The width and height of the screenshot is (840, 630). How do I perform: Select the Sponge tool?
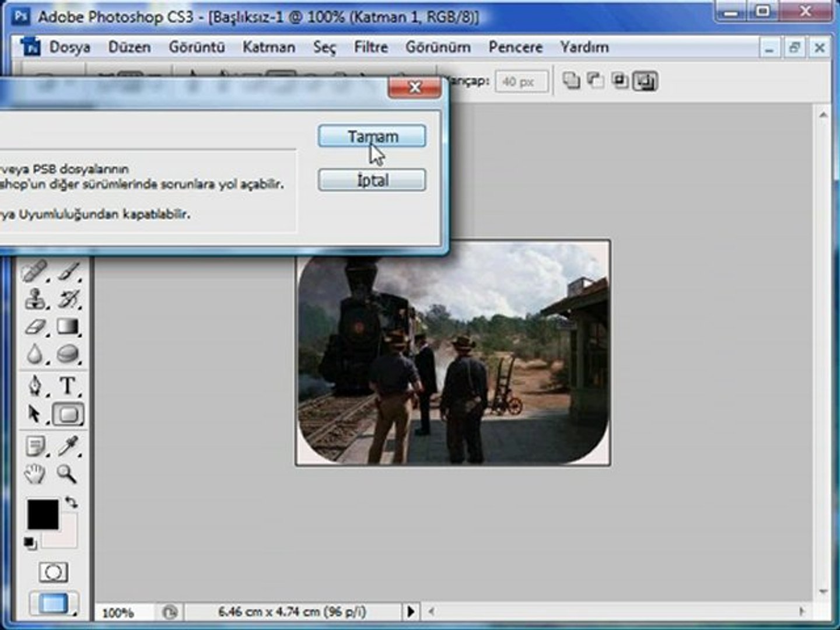click(69, 354)
